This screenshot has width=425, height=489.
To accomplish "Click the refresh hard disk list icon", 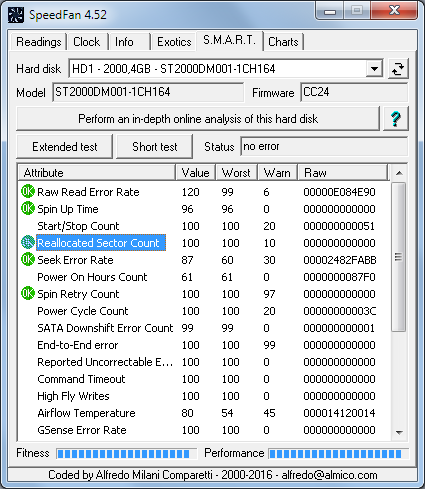I will point(398,69).
